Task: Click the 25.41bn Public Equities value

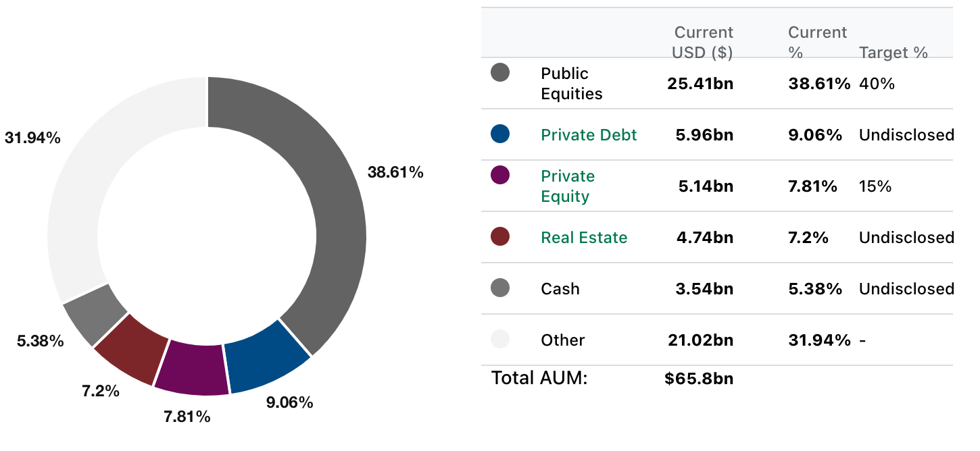Action: (701, 84)
